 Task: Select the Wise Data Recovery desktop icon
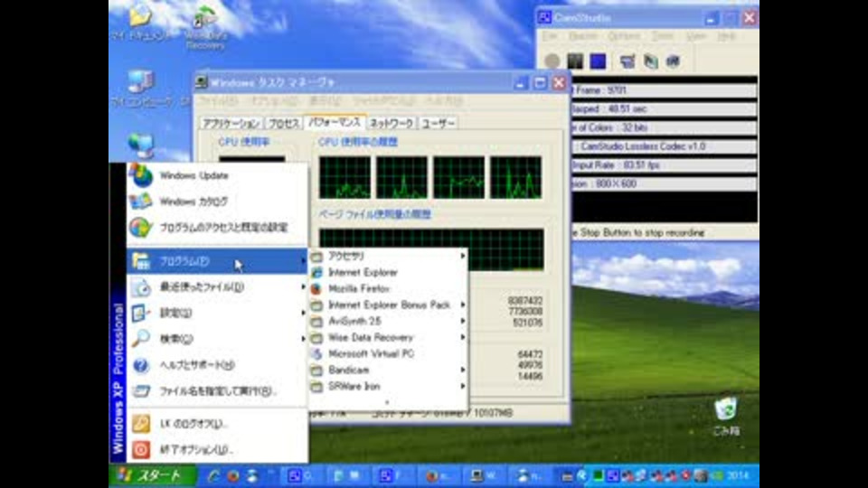(205, 28)
